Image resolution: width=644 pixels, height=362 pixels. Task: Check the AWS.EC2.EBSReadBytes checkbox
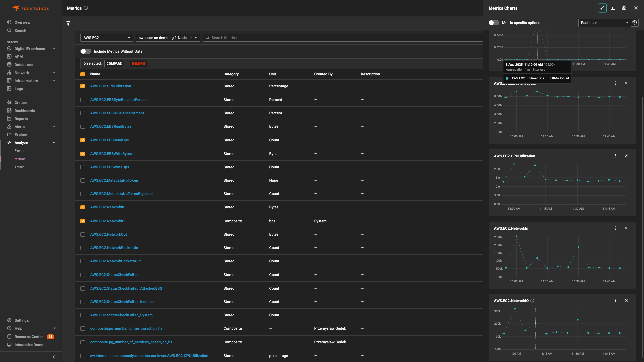83,127
